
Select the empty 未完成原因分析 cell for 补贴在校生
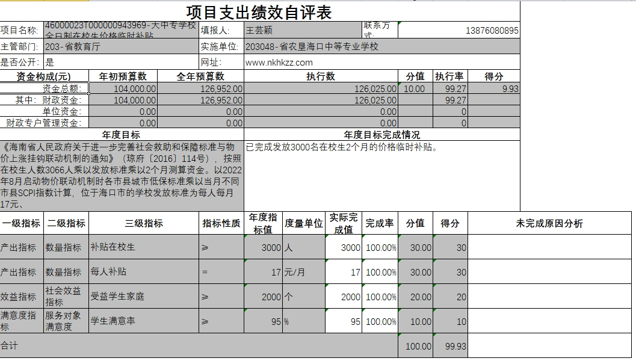click(549, 247)
